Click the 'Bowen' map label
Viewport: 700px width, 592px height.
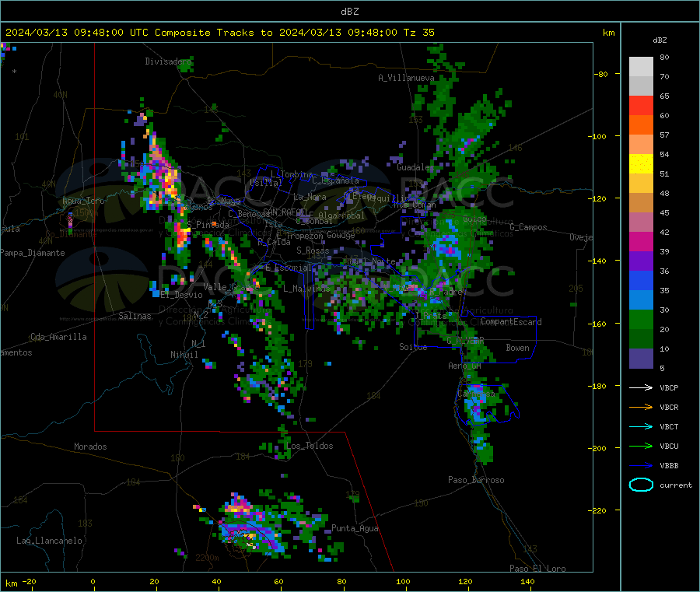point(517,348)
